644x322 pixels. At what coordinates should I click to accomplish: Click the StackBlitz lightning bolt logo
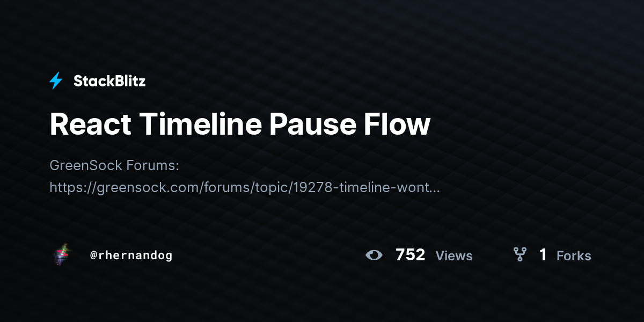(56, 81)
